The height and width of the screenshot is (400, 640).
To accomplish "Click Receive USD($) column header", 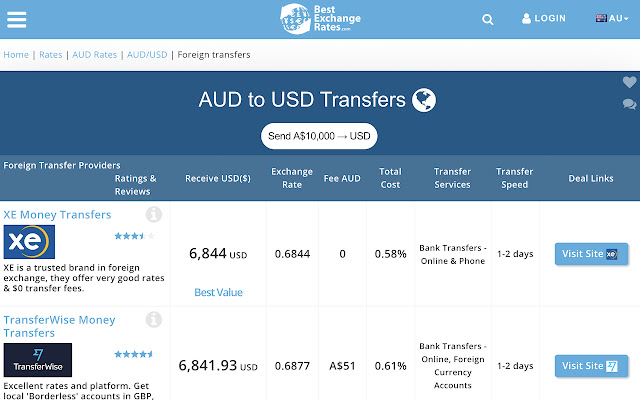I will [x=218, y=178].
